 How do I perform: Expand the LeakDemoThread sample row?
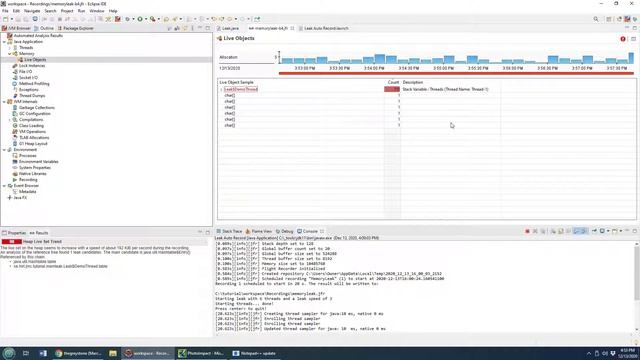point(222,89)
